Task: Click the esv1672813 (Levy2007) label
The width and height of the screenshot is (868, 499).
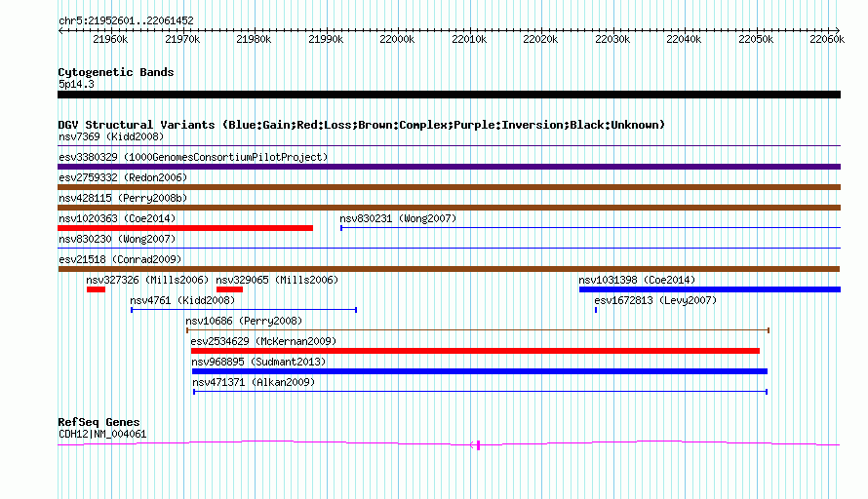Action: pyautogui.click(x=655, y=300)
